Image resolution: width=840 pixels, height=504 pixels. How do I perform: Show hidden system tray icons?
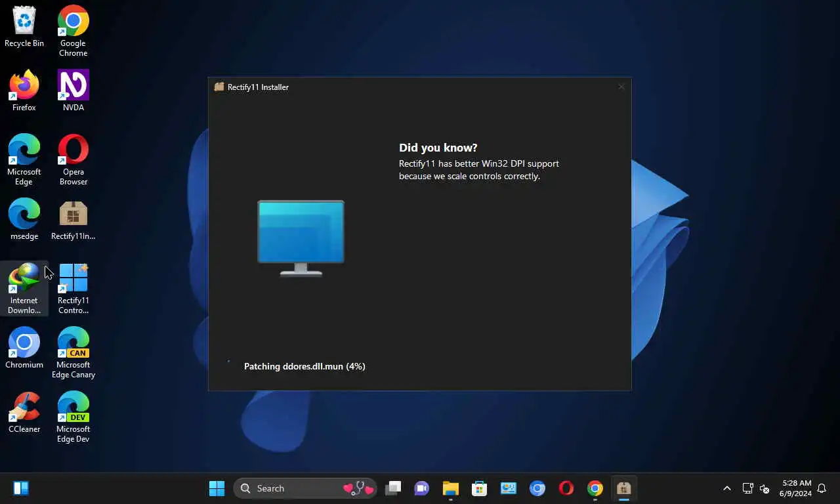(x=726, y=488)
